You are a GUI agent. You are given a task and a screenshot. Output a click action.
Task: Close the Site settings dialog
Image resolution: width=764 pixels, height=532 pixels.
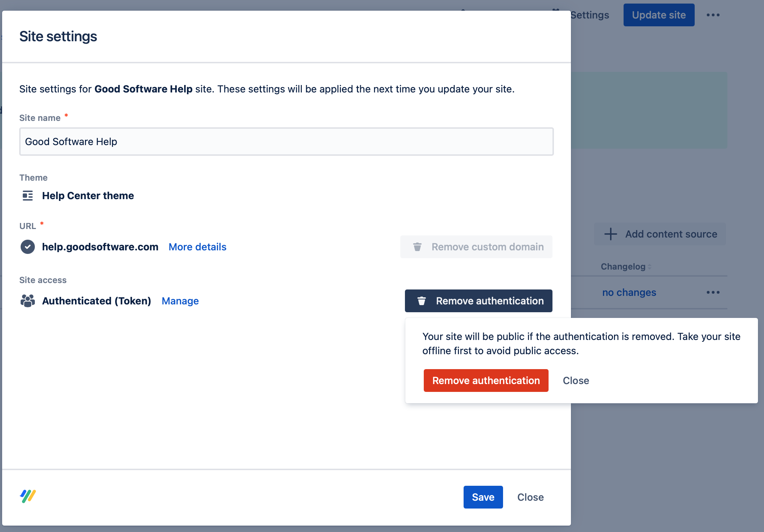click(530, 497)
